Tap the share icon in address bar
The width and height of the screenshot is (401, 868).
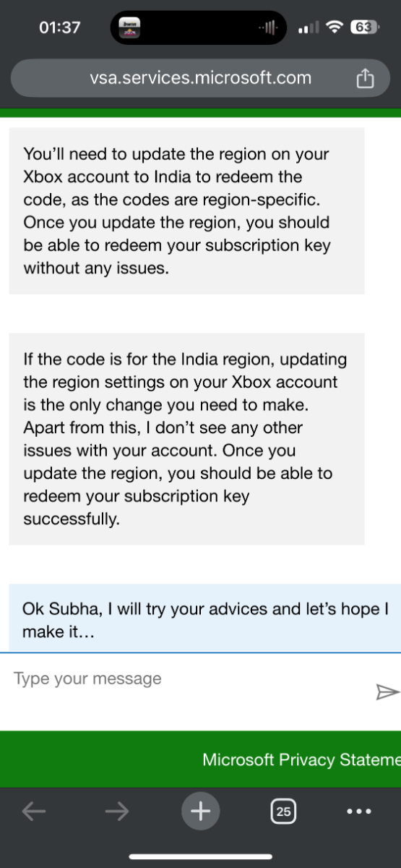tap(365, 78)
